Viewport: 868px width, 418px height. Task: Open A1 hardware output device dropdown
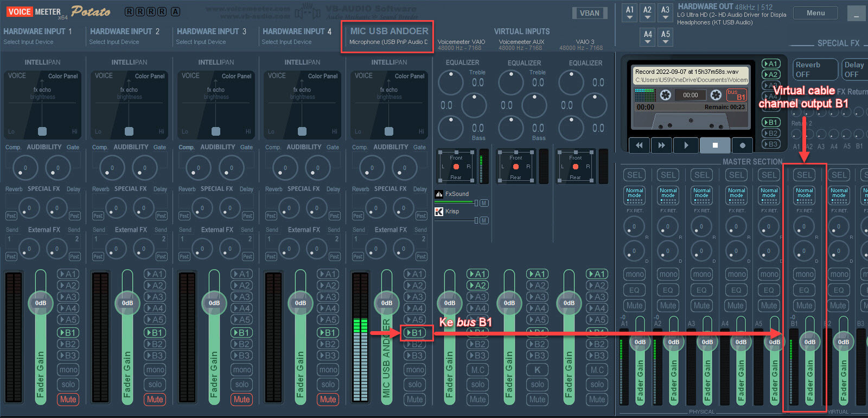click(630, 13)
